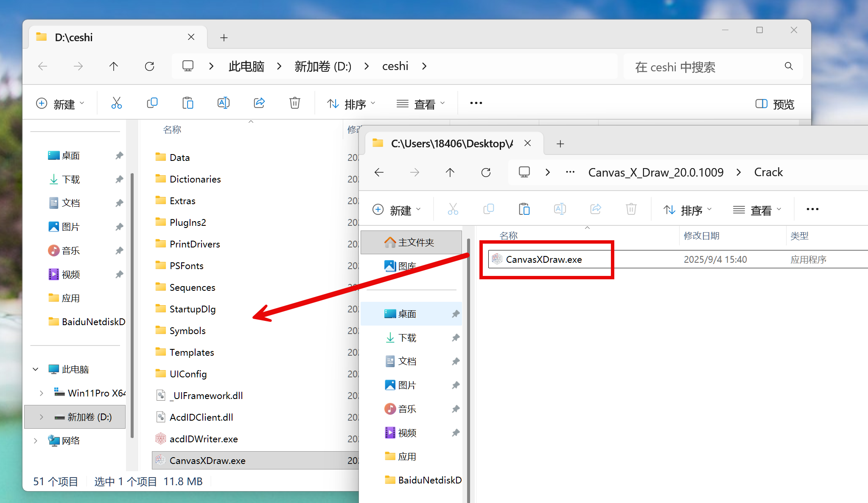Image resolution: width=868 pixels, height=503 pixels.
Task: Add a new tab next to D:\ceshi
Action: pyautogui.click(x=224, y=38)
